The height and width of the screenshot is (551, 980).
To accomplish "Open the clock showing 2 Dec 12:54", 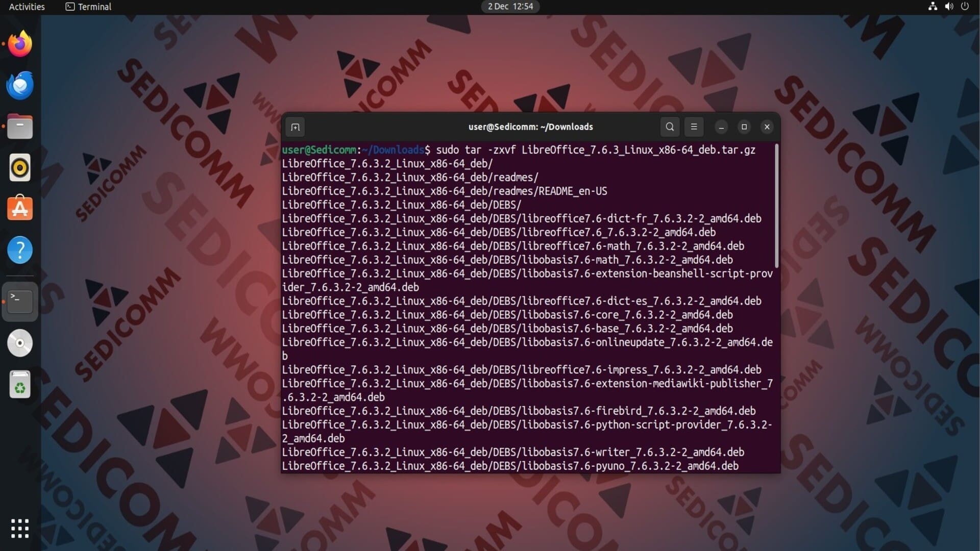I will pos(510,7).
